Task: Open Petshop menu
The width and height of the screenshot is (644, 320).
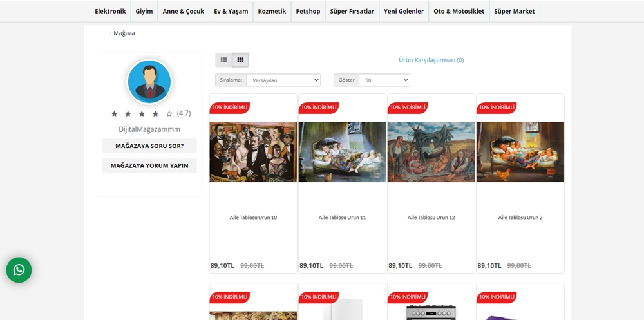Action: (308, 11)
